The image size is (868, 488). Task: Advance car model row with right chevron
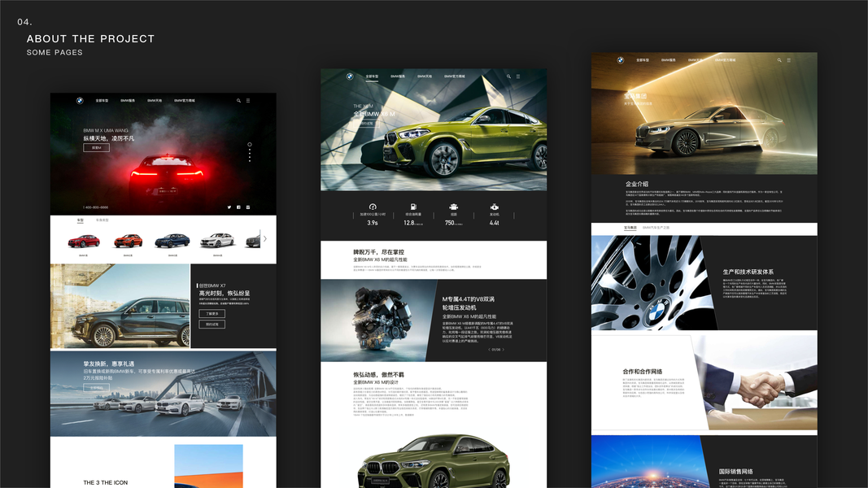pyautogui.click(x=265, y=238)
